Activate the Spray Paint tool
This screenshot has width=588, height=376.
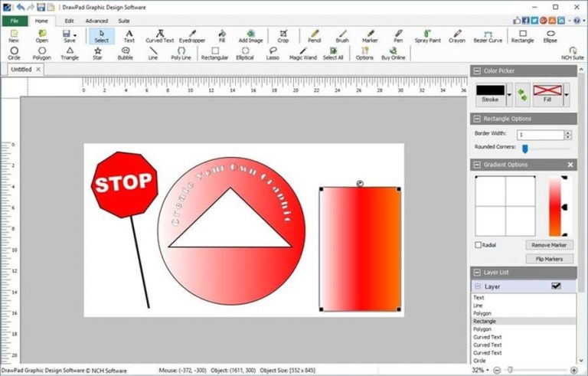(x=427, y=36)
